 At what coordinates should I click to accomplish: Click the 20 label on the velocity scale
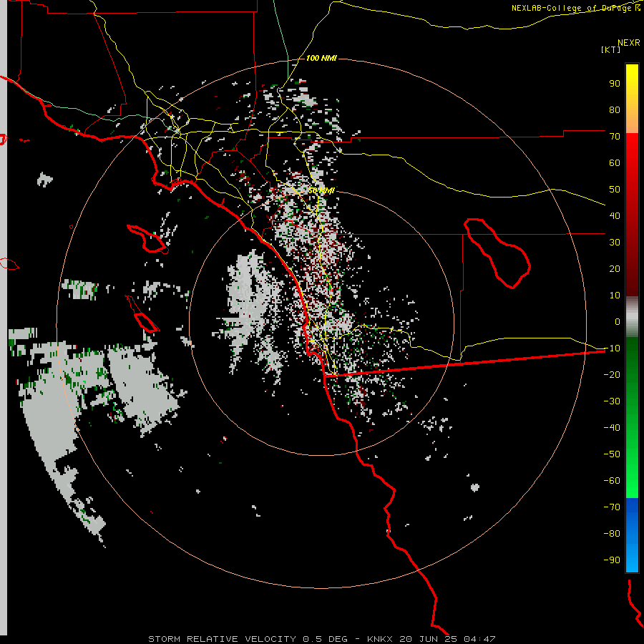tap(615, 268)
